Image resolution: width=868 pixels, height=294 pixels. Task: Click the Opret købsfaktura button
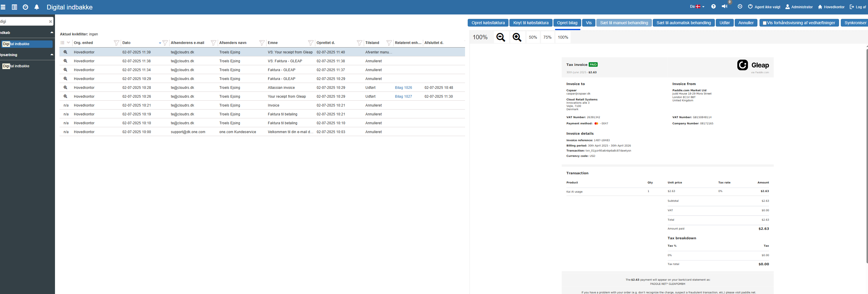pos(488,23)
